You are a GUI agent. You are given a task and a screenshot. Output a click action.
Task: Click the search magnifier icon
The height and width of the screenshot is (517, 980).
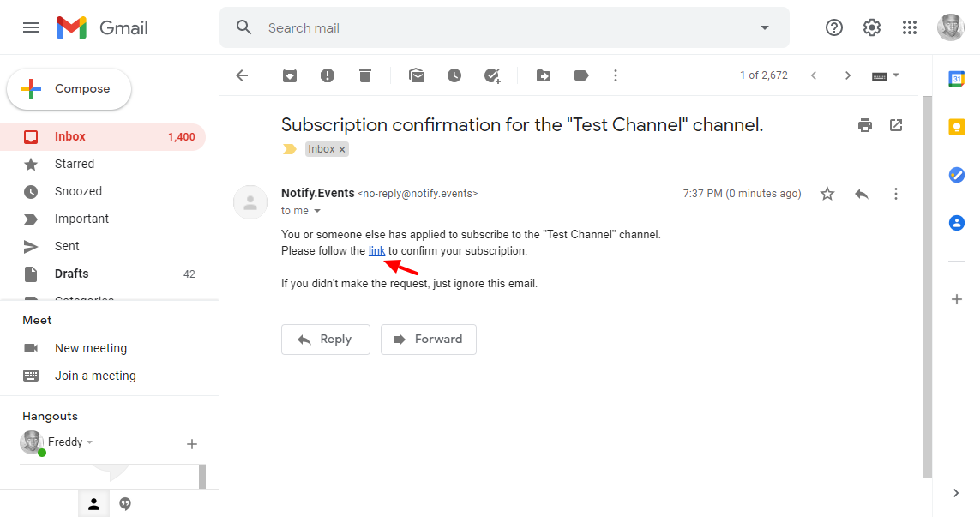(x=243, y=27)
